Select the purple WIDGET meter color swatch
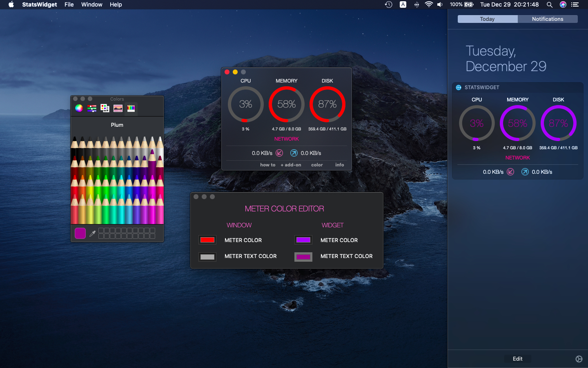The width and height of the screenshot is (588, 368). (x=303, y=240)
